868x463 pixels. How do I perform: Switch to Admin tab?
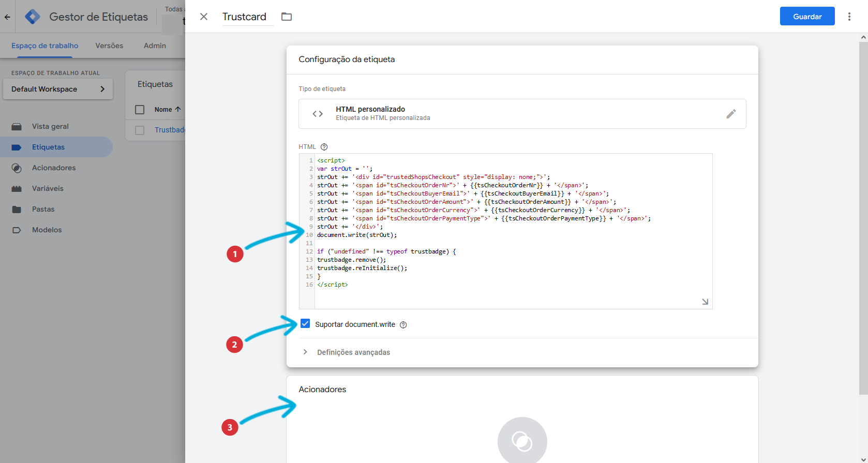point(155,46)
